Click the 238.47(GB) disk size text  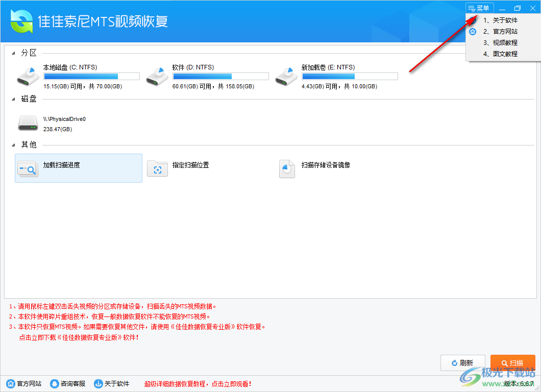58,129
